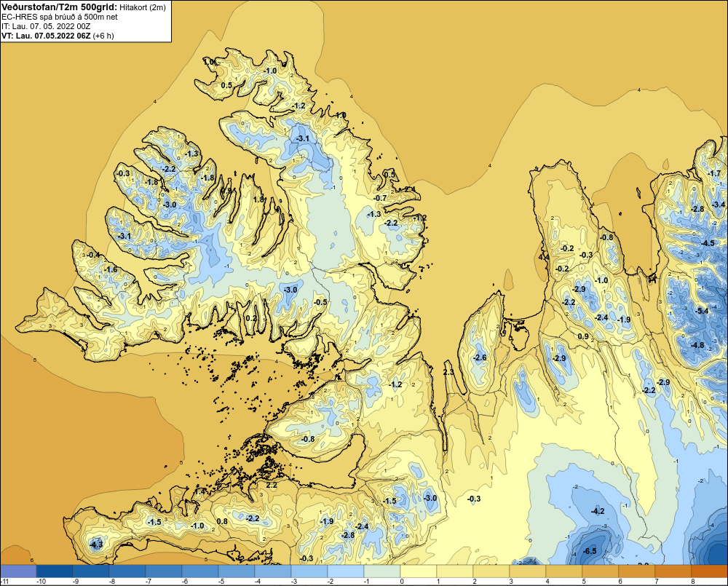Click the '8' legend scale label
This screenshot has width=728, height=586.
click(693, 582)
